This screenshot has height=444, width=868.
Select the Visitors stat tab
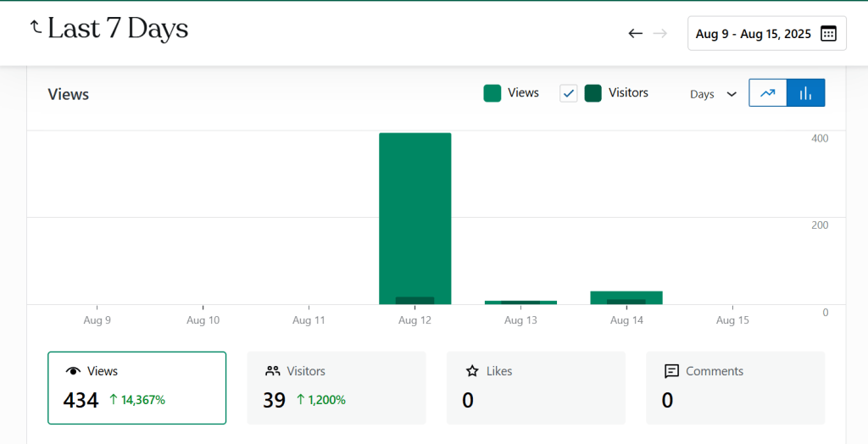[337, 388]
